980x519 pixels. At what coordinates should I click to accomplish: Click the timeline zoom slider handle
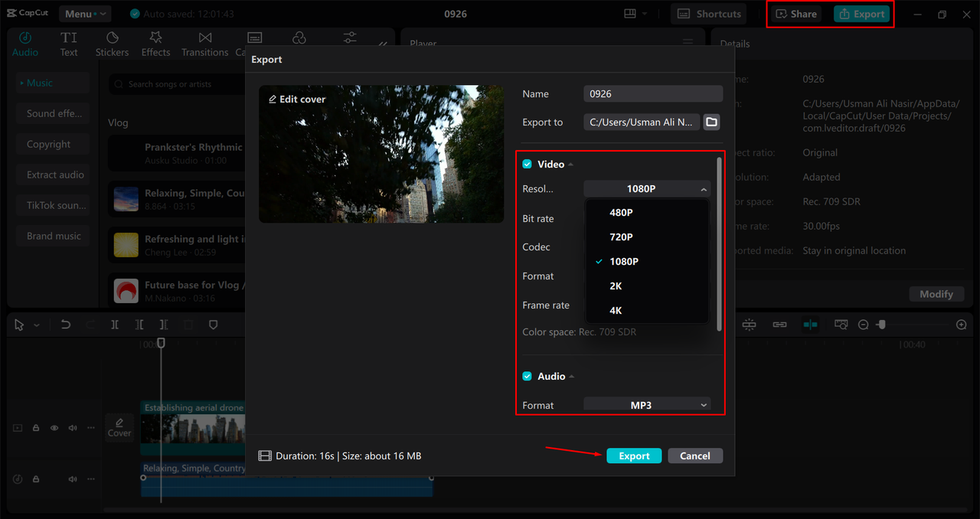tap(882, 325)
